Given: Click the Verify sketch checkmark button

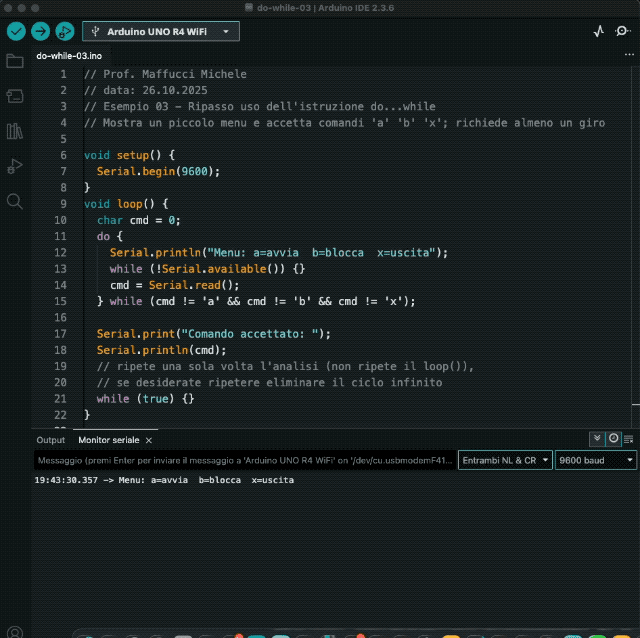Looking at the screenshot, I should [15, 31].
